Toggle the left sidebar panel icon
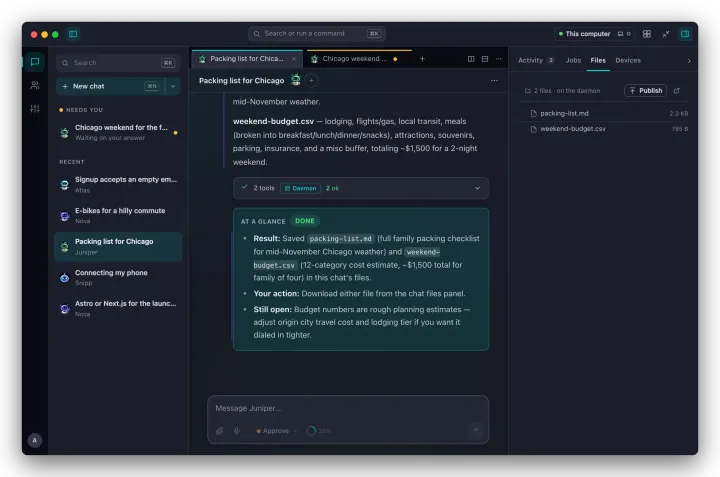Screen dimensions: 720x477 [x=73, y=34]
